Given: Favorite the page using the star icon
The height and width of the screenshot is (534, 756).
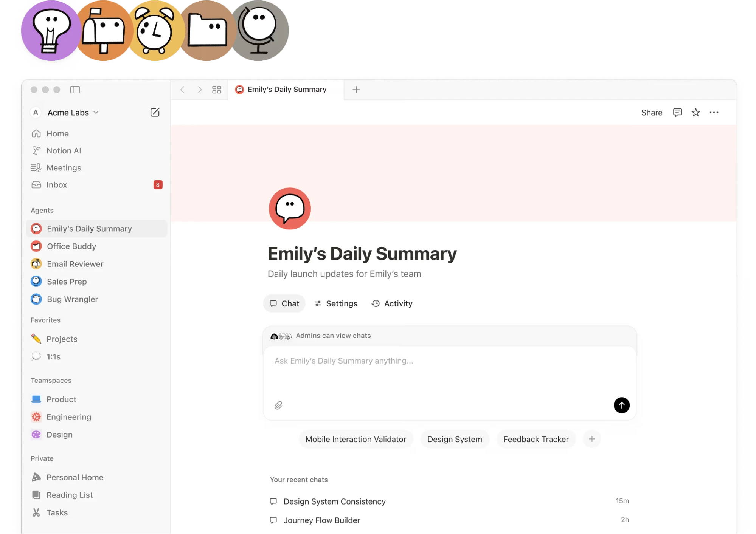Looking at the screenshot, I should (695, 112).
